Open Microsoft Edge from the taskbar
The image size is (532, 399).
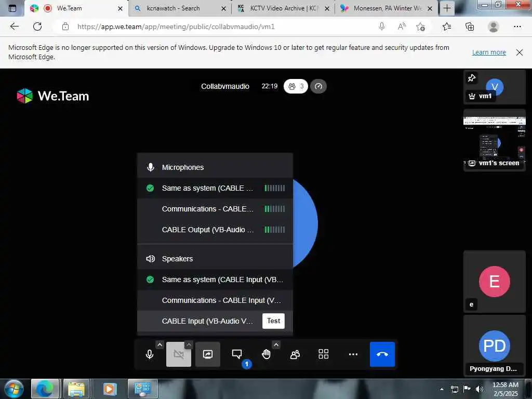point(45,389)
